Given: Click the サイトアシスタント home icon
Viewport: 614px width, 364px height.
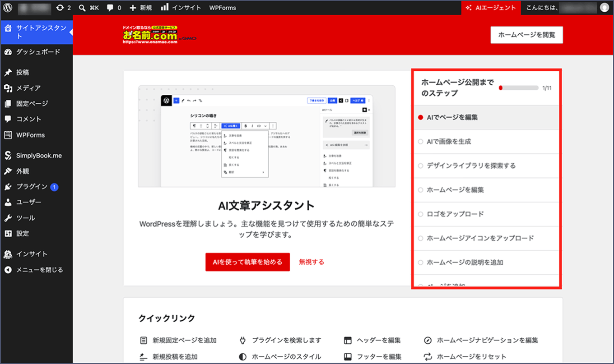Looking at the screenshot, I should point(8,28).
